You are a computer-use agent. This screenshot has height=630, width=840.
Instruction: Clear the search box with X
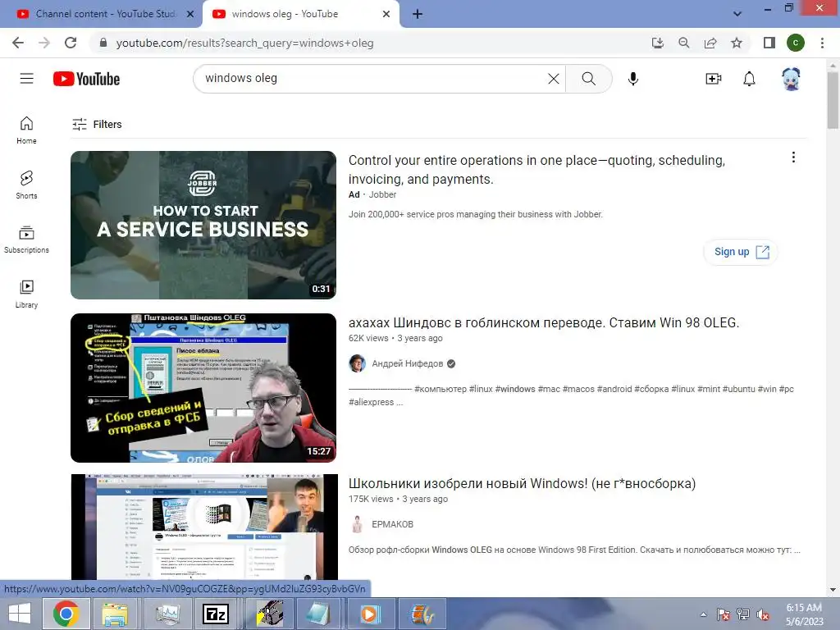point(554,79)
